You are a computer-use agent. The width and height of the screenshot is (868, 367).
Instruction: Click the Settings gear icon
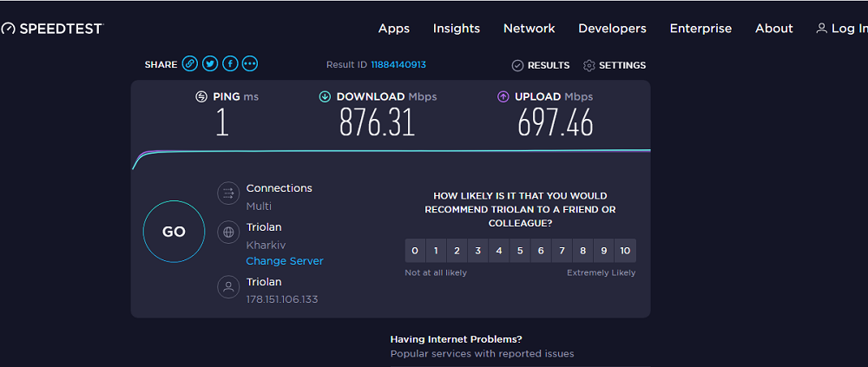[x=589, y=65]
